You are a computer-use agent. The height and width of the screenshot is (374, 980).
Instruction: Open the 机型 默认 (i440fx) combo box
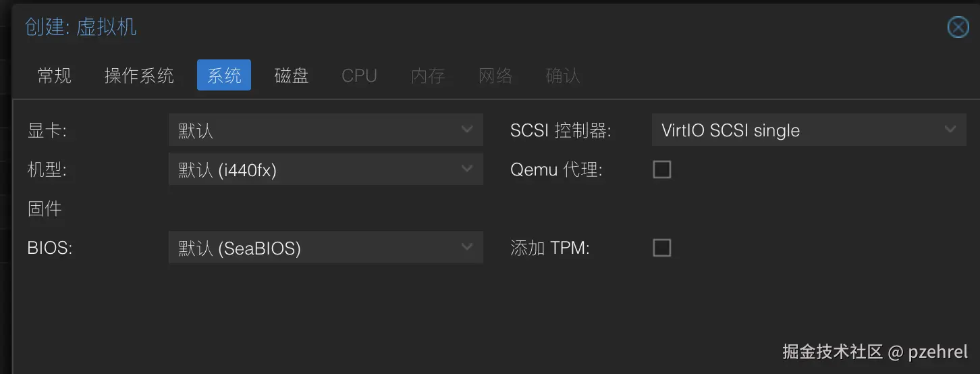click(x=326, y=169)
